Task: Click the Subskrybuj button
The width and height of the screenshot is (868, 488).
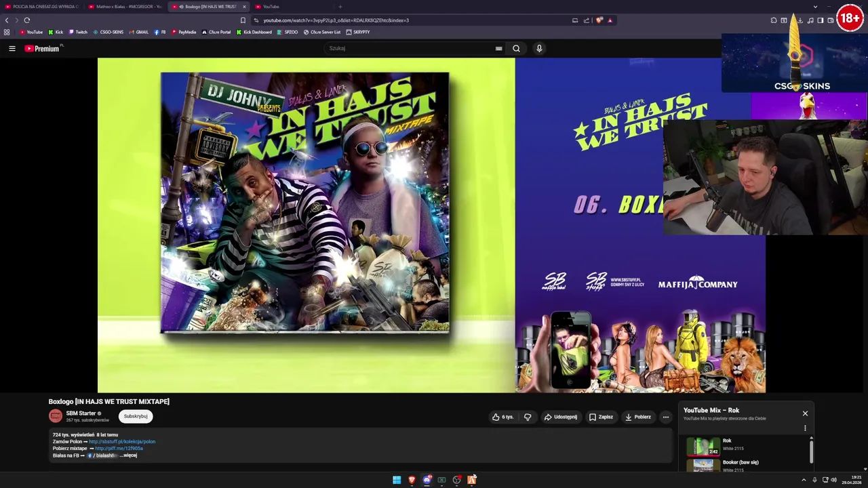Action: 136,416
